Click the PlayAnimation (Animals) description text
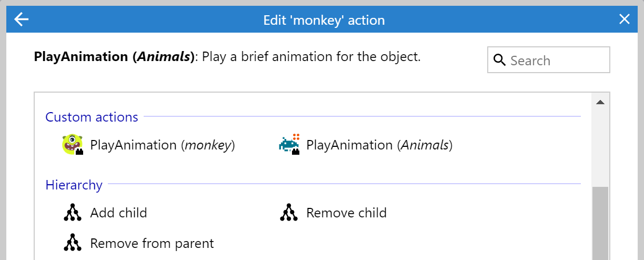 point(227,56)
